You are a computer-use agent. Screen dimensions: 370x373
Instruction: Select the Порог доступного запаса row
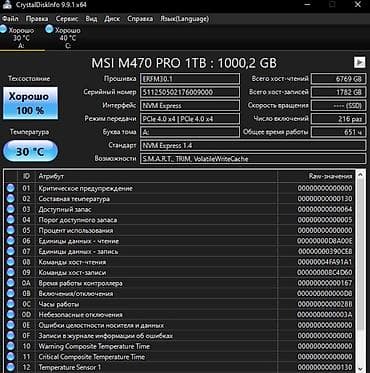tap(179, 220)
